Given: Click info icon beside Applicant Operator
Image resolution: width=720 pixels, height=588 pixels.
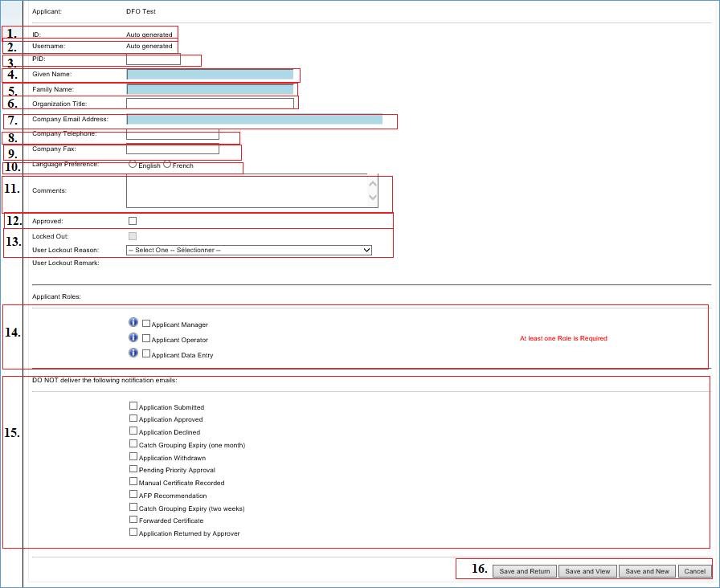Looking at the screenshot, I should point(133,338).
